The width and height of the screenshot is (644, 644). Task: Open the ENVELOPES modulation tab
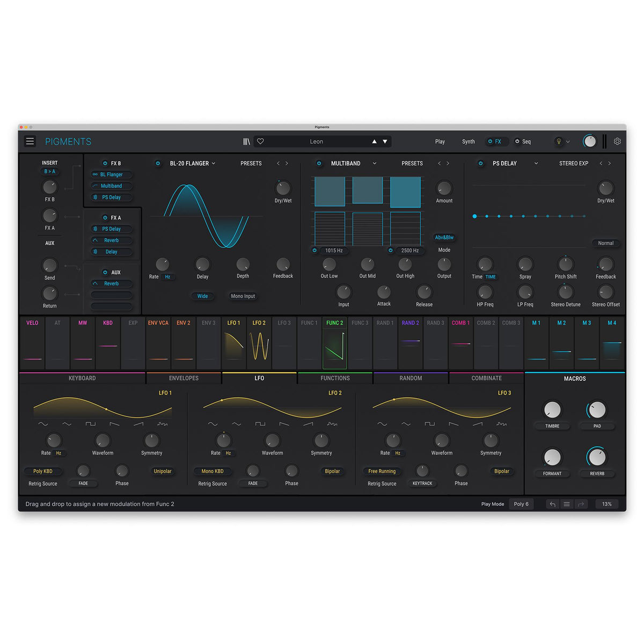pyautogui.click(x=184, y=378)
